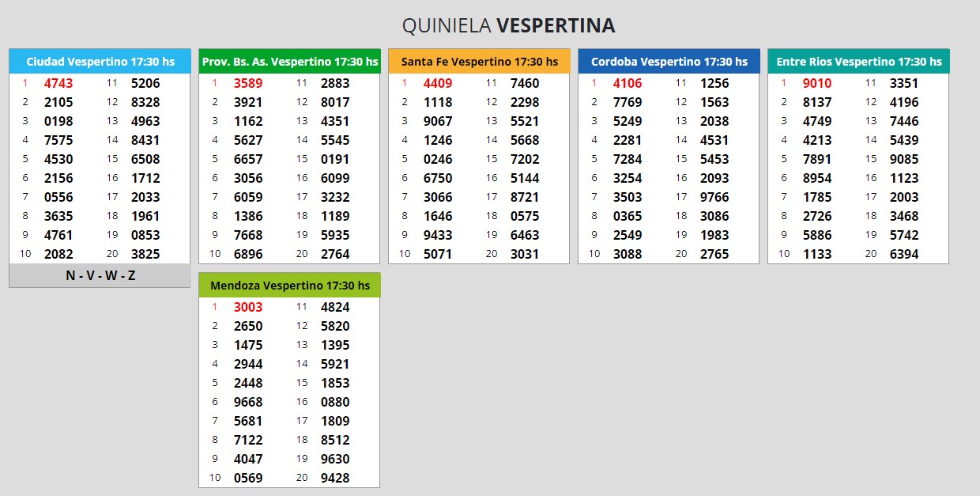Click Cordoba first prize number 4106
This screenshot has height=496, width=980.
click(x=628, y=83)
